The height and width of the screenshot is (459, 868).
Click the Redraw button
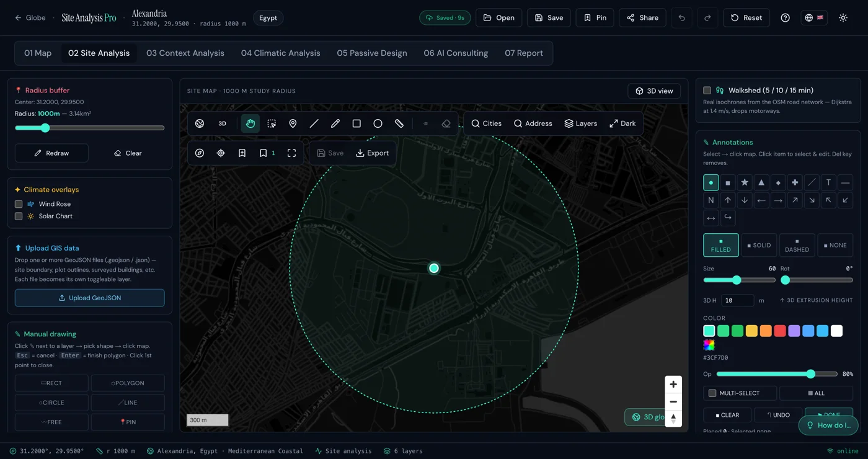click(51, 153)
